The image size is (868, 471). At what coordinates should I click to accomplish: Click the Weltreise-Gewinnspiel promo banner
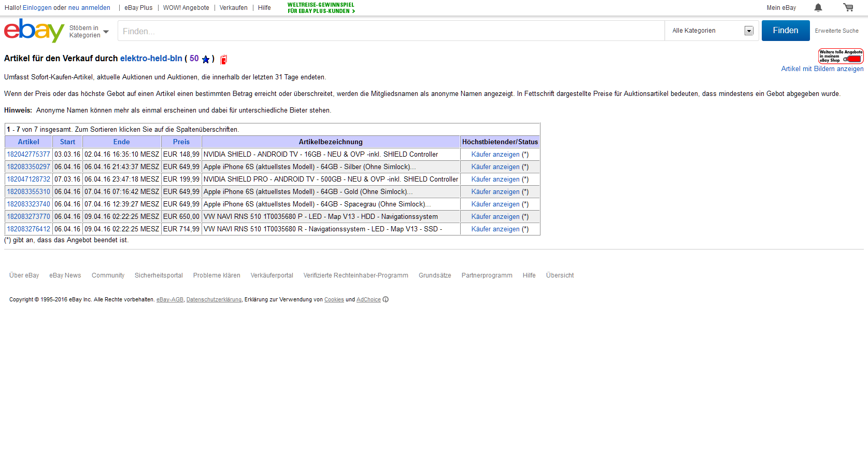321,8
